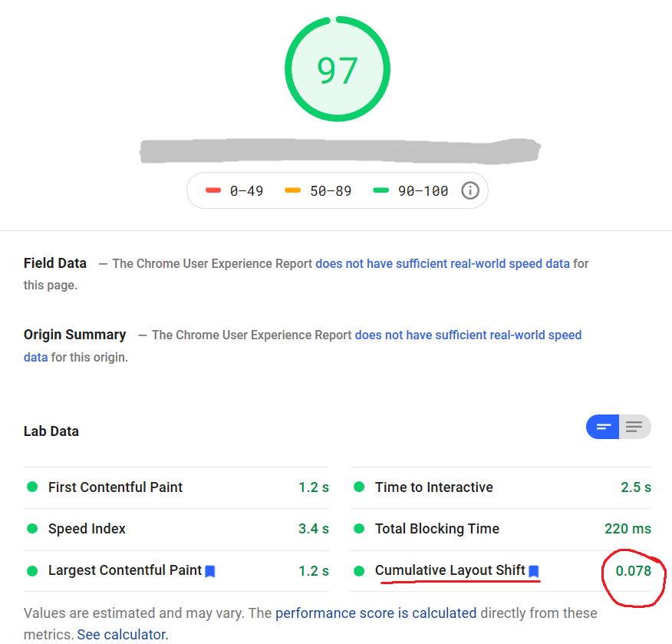Image resolution: width=672 pixels, height=644 pixels.
Task: Click the 97 performance score gauge
Action: (338, 68)
